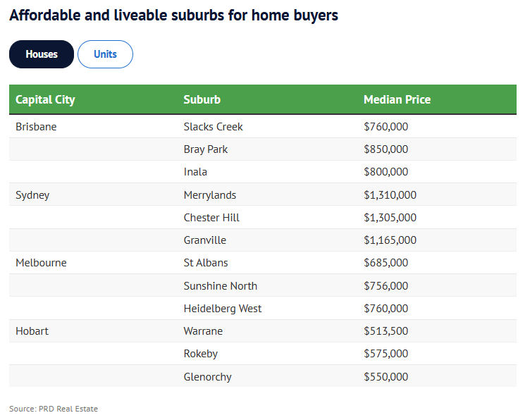530x420 pixels.
Task: Click the Melbourne city cell
Action: tap(41, 263)
